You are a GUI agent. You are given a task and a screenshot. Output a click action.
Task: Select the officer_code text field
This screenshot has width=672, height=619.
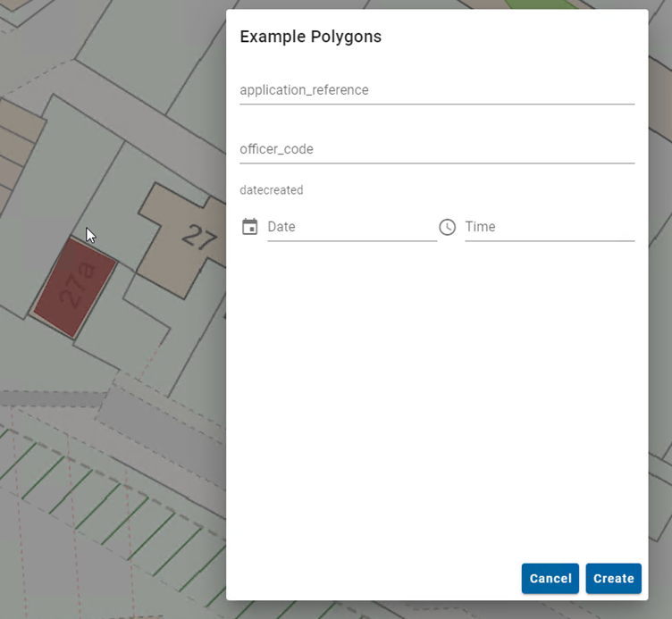[x=437, y=149]
